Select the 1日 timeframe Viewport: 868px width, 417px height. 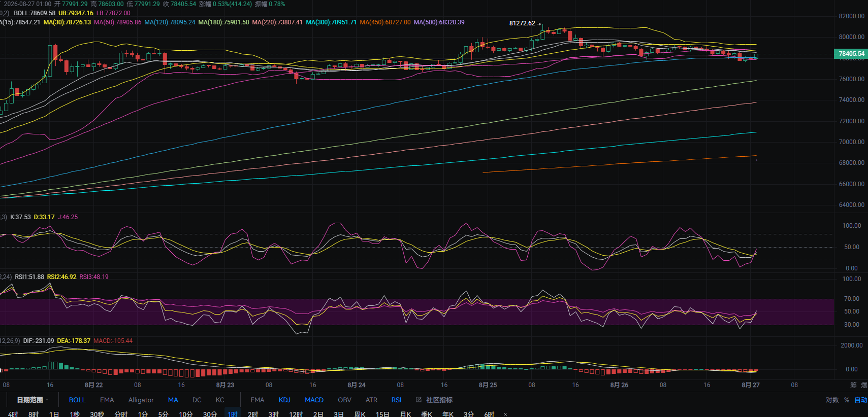click(x=54, y=414)
